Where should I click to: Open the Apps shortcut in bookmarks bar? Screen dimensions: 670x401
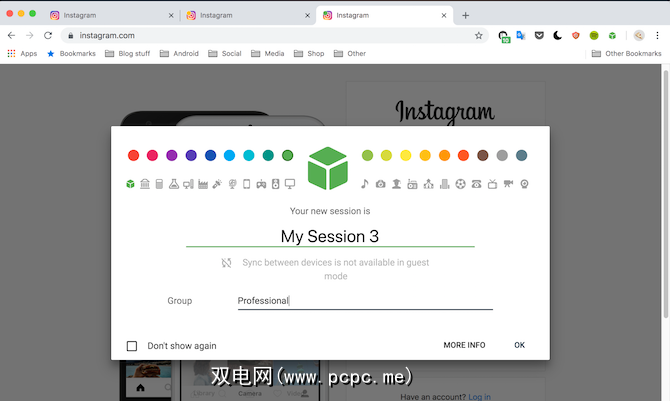[x=22, y=53]
